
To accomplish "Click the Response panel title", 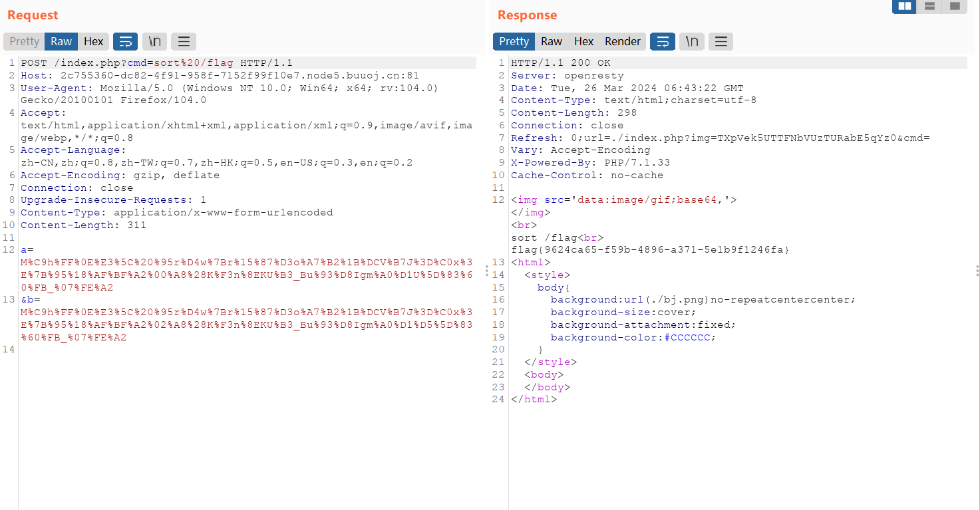I will [528, 15].
